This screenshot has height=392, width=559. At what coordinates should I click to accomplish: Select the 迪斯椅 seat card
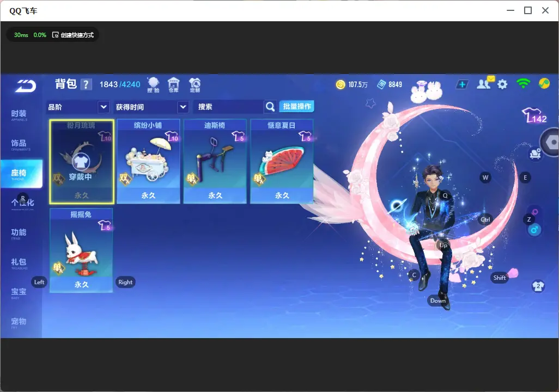tap(215, 162)
